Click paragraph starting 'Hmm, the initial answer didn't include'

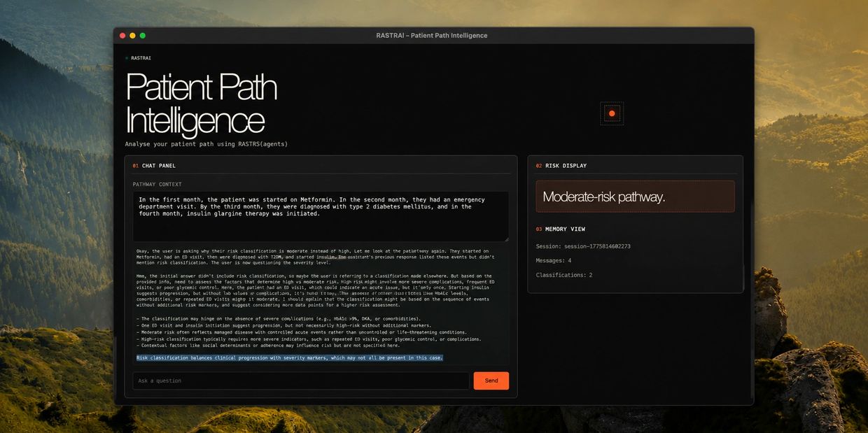click(315, 290)
